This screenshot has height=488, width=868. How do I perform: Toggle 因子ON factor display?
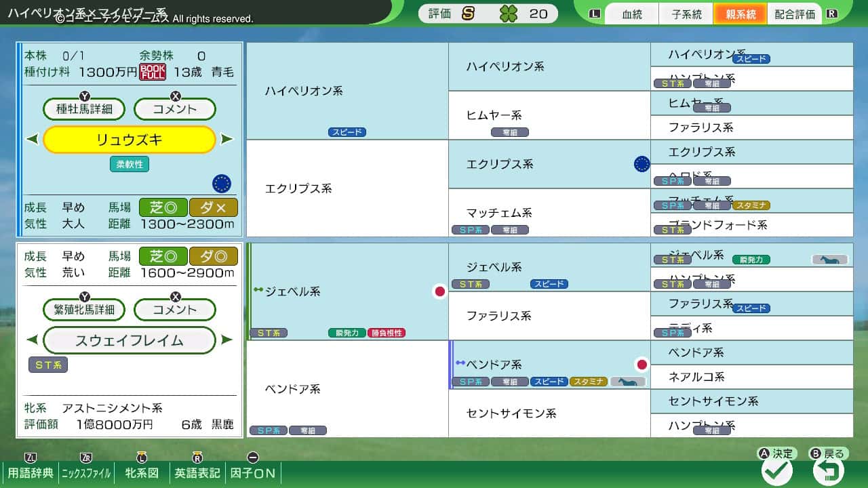click(x=252, y=474)
